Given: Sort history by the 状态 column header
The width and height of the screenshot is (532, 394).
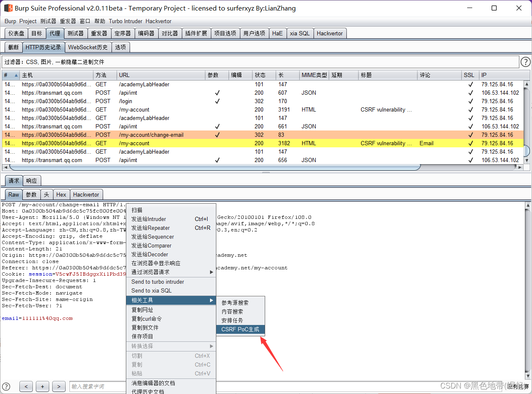Looking at the screenshot, I should (x=264, y=75).
